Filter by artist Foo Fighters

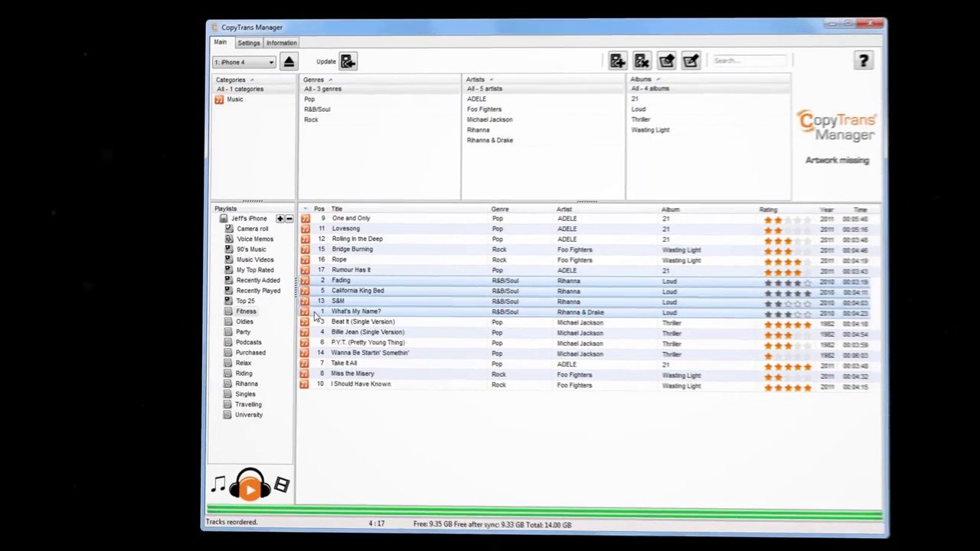coord(484,109)
